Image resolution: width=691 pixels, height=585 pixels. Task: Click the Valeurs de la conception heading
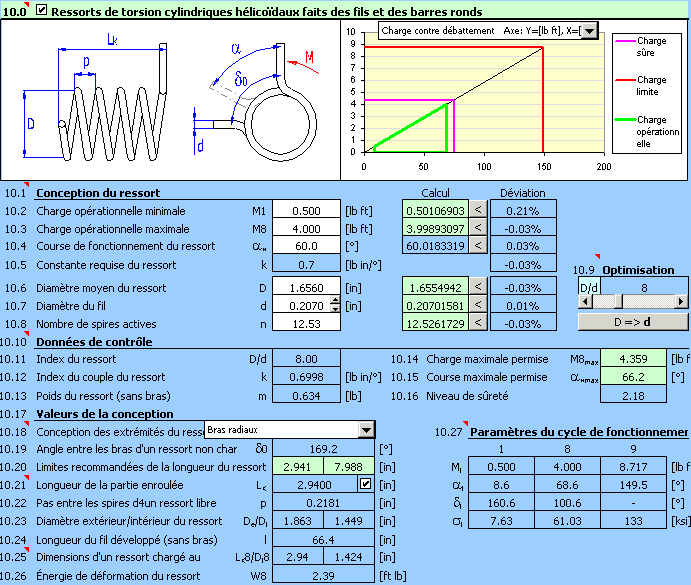(x=104, y=414)
